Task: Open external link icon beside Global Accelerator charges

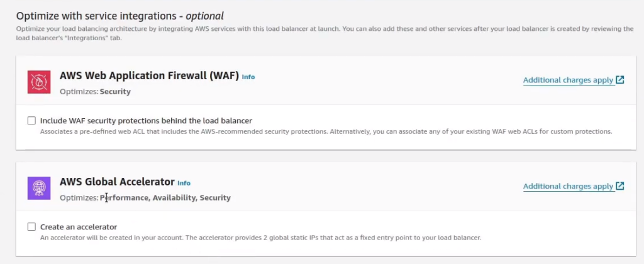Action: 619,186
